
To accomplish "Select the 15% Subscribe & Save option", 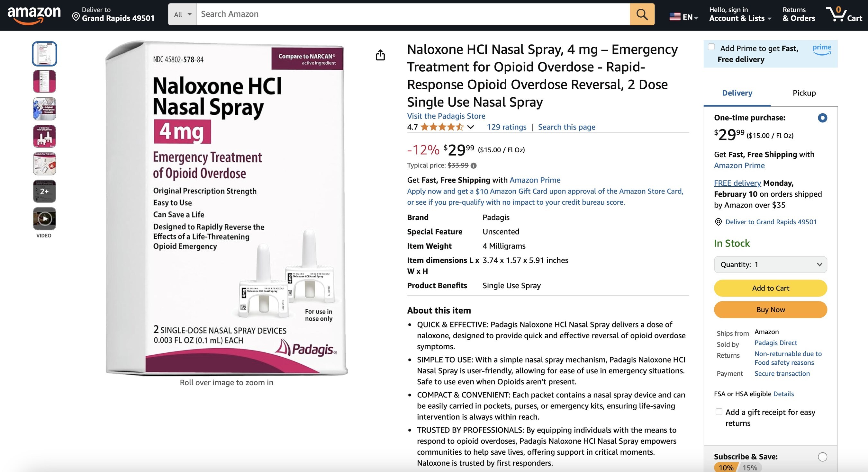I will pos(750,468).
